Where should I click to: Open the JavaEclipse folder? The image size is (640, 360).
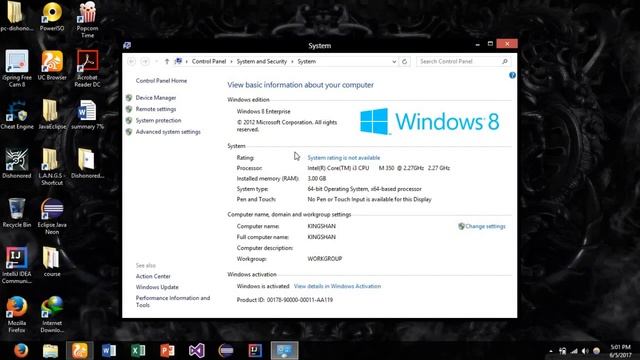pos(52,115)
